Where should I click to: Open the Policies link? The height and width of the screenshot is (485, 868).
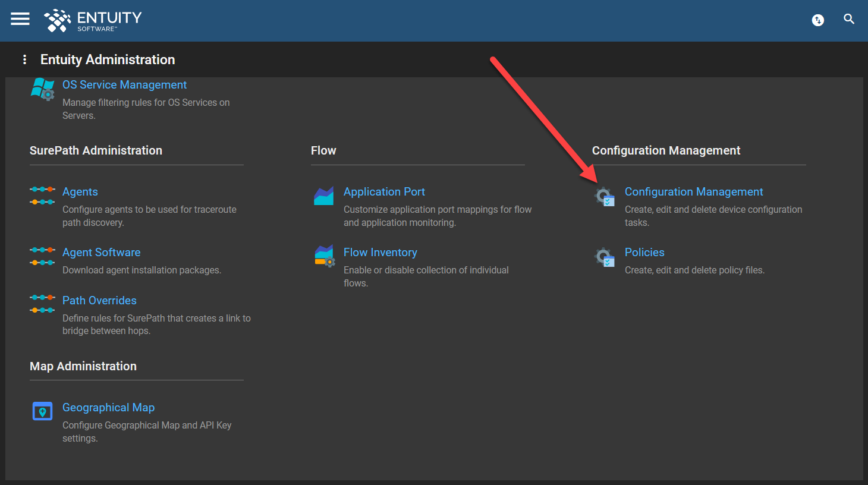pos(644,252)
